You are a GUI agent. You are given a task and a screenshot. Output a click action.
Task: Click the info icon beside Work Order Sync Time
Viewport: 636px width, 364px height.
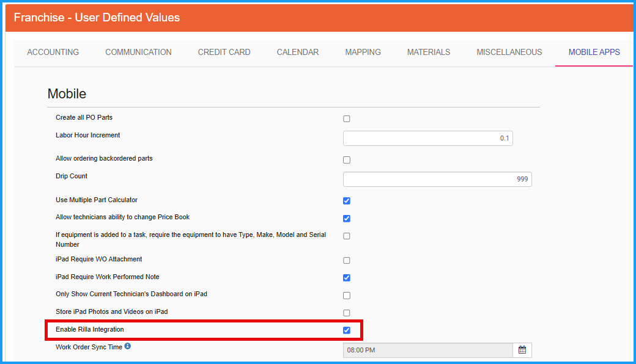[x=128, y=346]
